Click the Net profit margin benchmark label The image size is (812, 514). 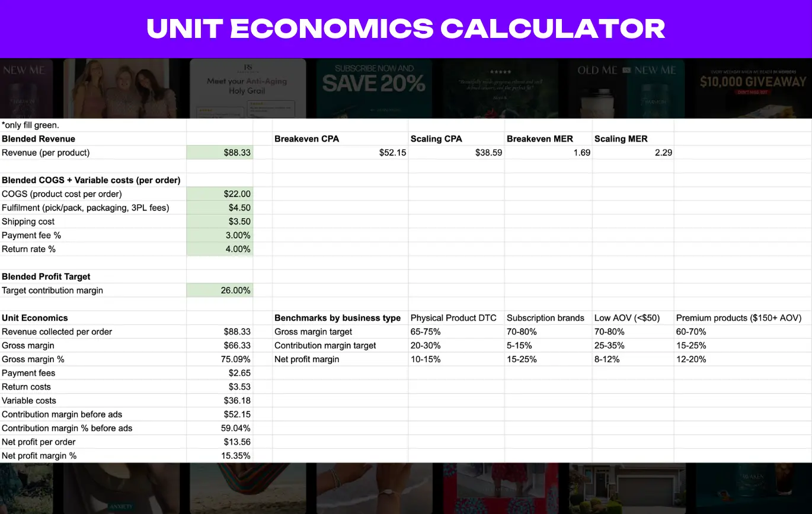pyautogui.click(x=307, y=359)
